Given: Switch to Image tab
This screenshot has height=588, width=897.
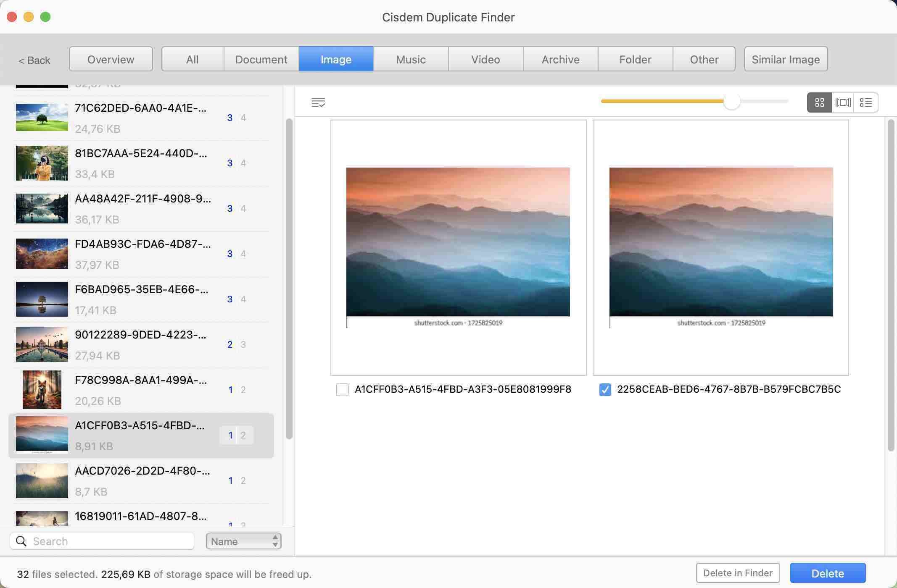Looking at the screenshot, I should tap(335, 58).
